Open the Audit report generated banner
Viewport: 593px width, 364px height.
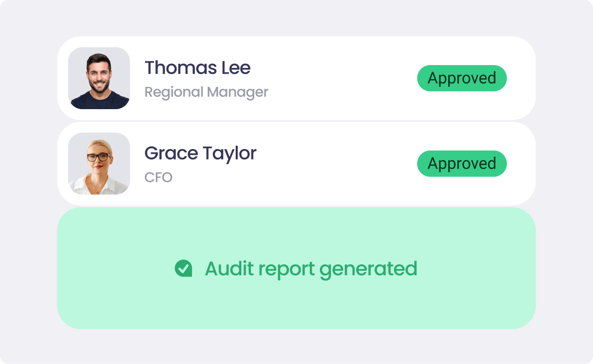click(x=296, y=268)
